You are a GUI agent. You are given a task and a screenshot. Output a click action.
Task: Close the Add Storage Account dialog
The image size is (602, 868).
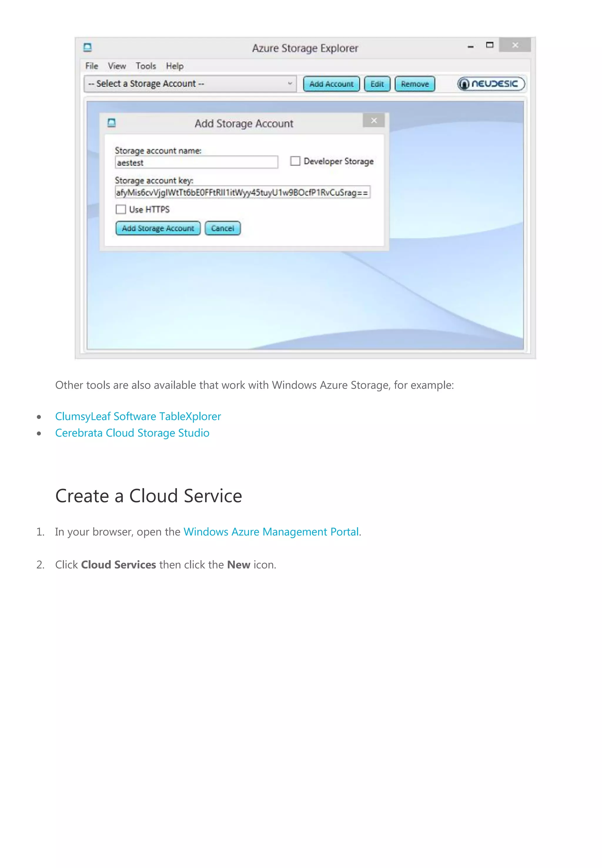(x=374, y=120)
